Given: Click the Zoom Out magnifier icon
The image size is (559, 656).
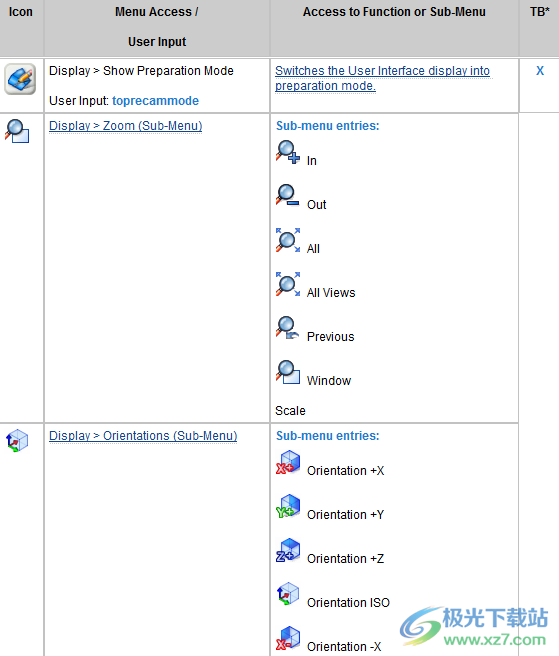Looking at the screenshot, I should click(288, 195).
